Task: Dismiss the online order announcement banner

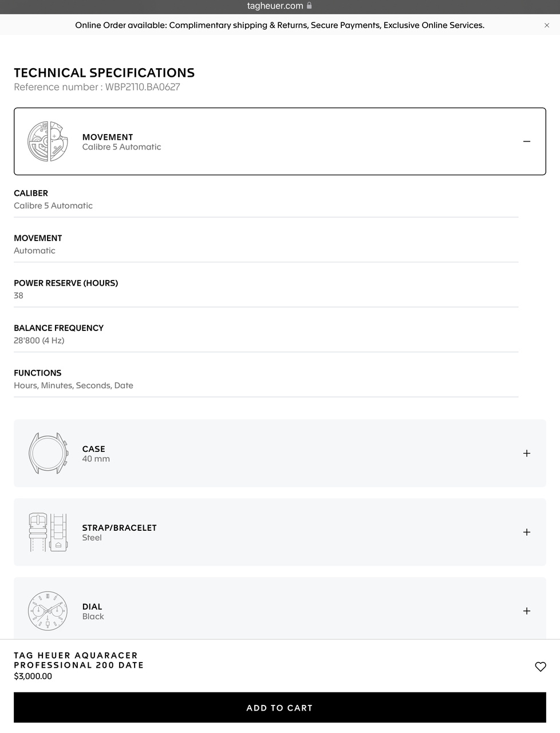Action: 547,25
